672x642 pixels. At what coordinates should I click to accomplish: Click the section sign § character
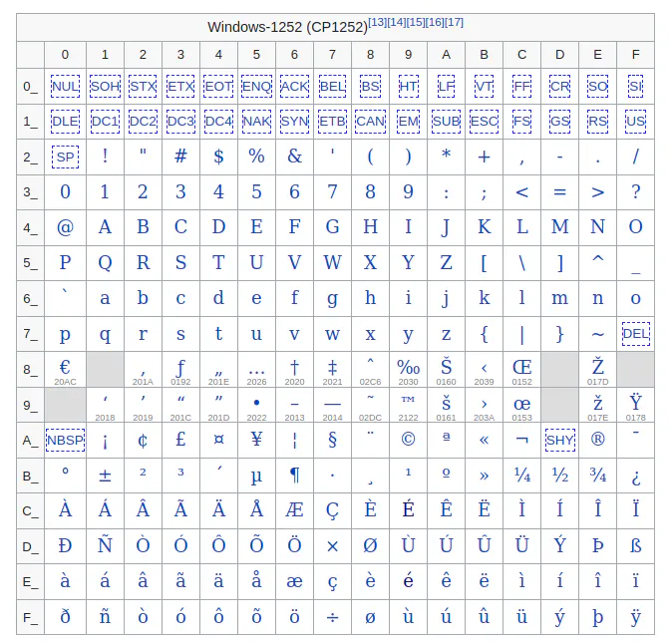pos(332,439)
